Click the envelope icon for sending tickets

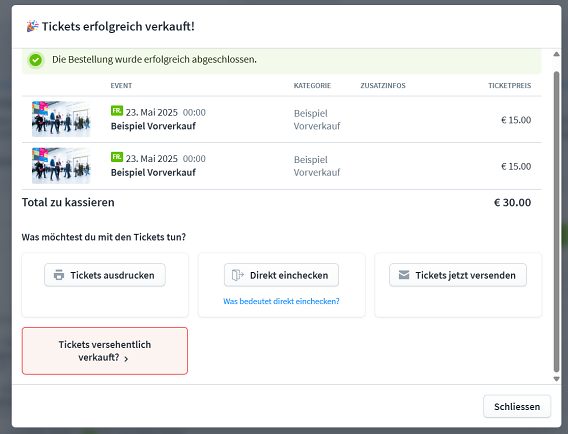pos(404,275)
